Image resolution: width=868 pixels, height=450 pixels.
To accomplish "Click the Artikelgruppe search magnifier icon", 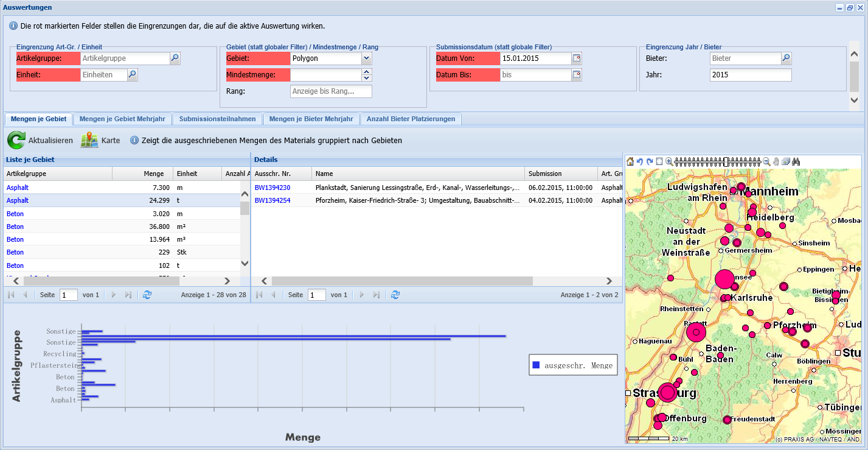I will [175, 58].
